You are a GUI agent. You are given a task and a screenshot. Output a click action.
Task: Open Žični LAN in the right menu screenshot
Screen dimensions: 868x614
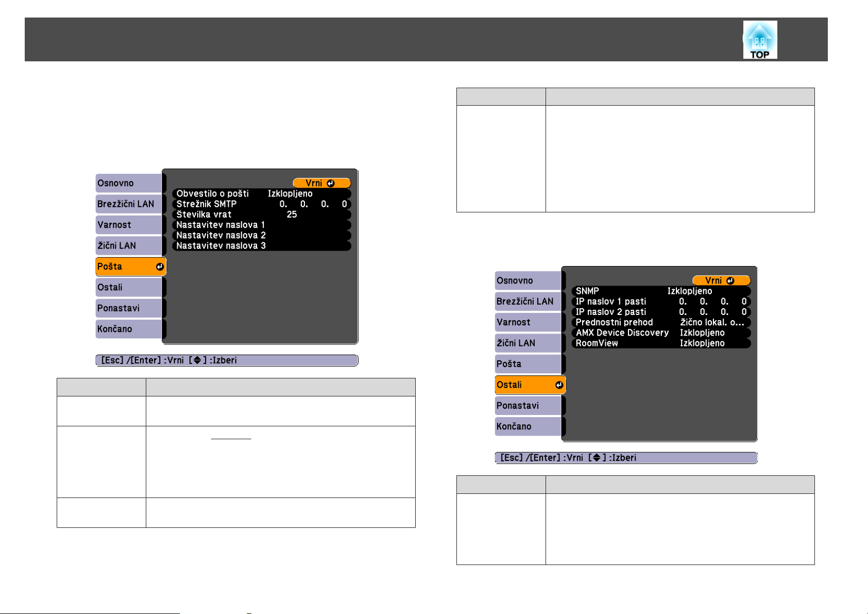(x=528, y=343)
